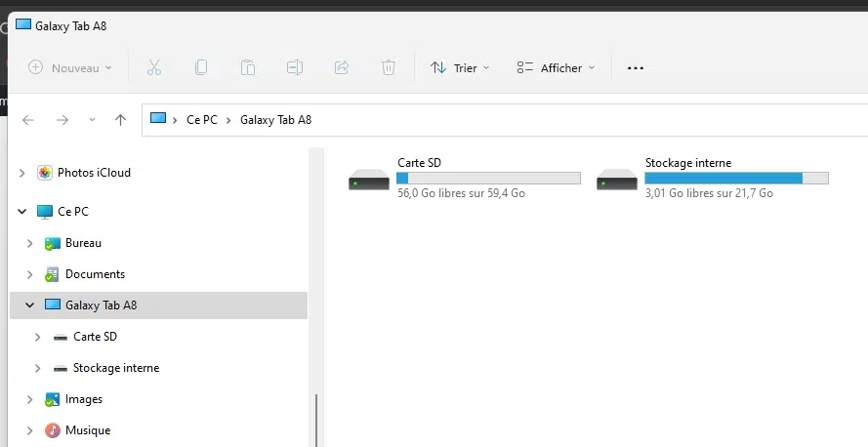
Task: Click the Stockage interne label in main pane
Action: [x=688, y=163]
